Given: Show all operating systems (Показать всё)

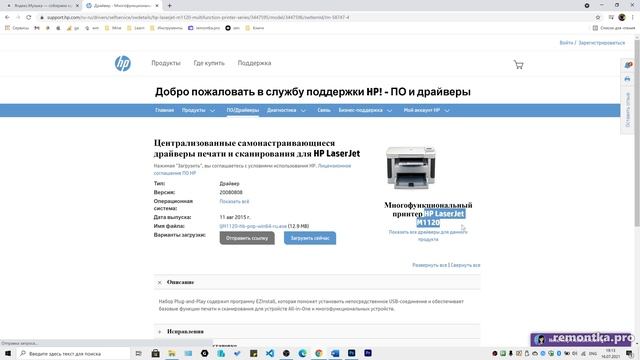Looking at the screenshot, I should (234, 201).
